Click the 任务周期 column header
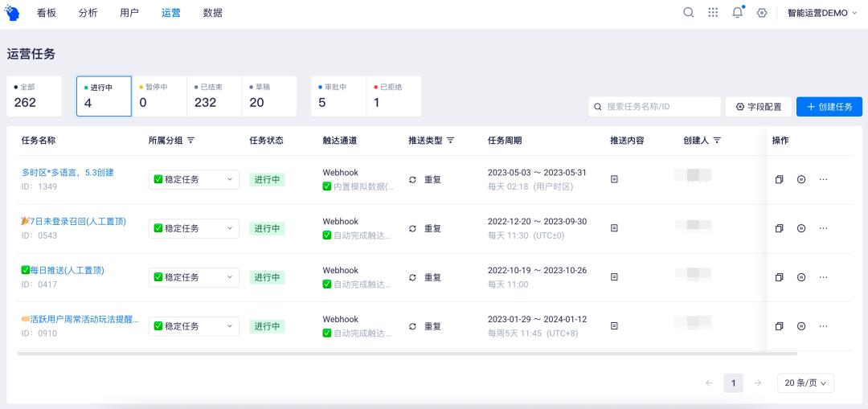The width and height of the screenshot is (868, 409). 504,141
